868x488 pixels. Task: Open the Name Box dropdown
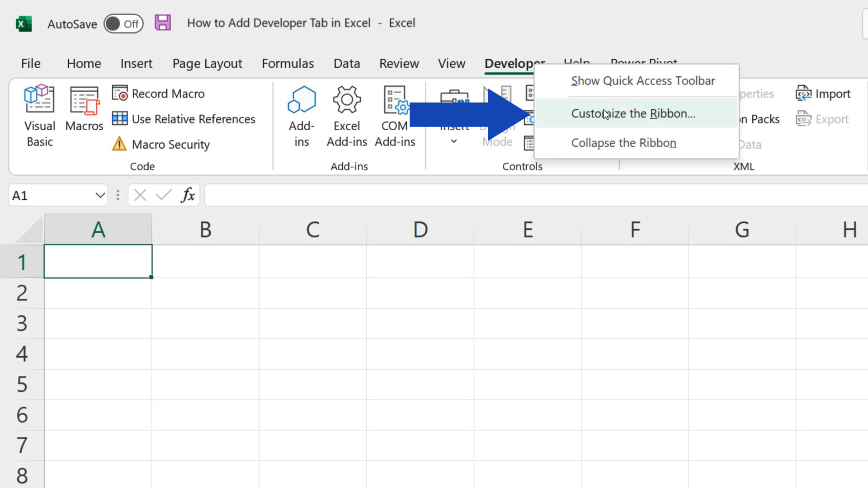tap(99, 195)
